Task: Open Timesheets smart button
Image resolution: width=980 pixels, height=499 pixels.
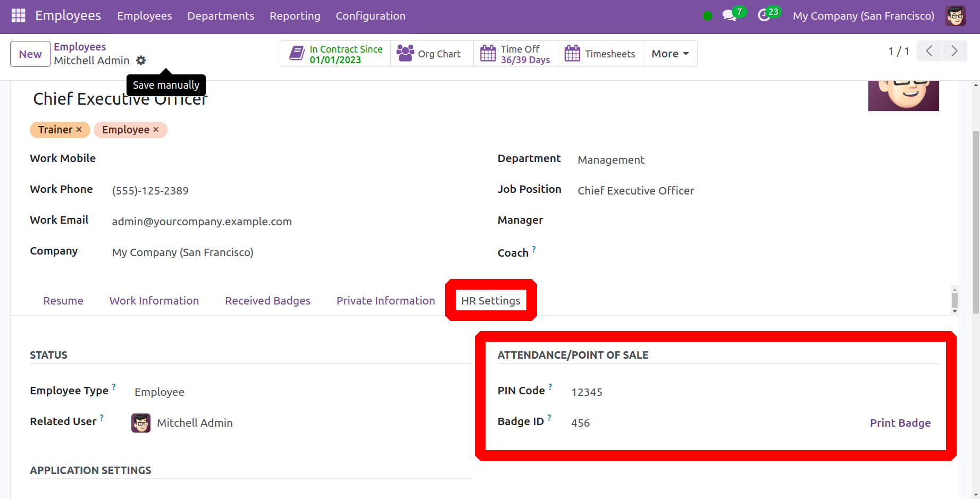Action: pos(600,54)
